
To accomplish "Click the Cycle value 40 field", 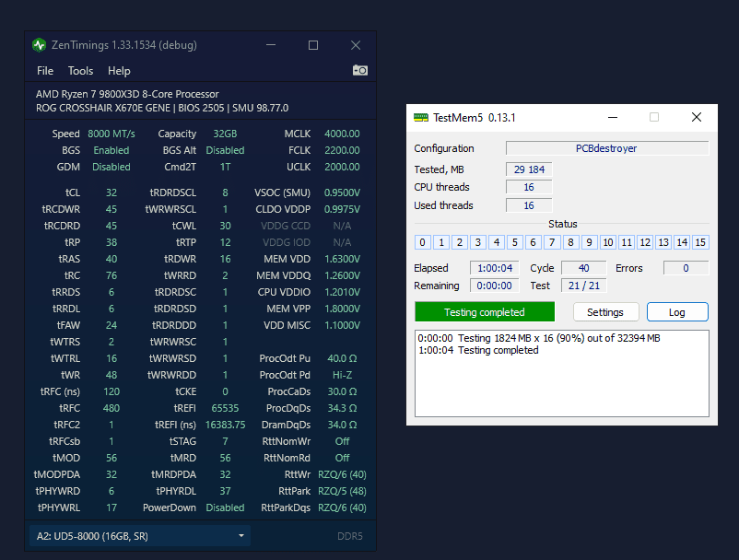I will 584,268.
